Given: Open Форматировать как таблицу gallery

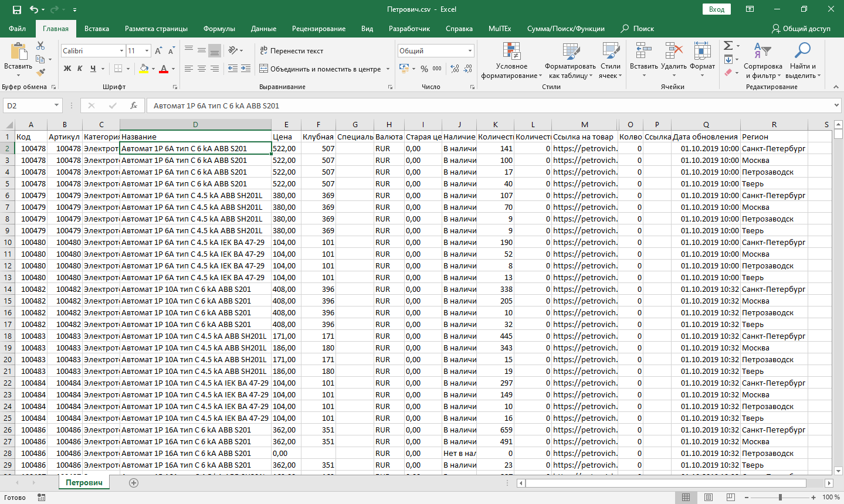Looking at the screenshot, I should pyautogui.click(x=570, y=60).
